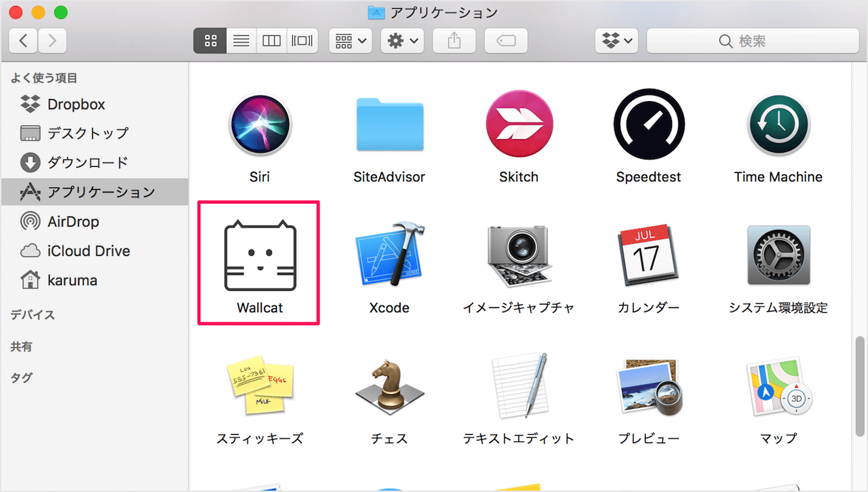The width and height of the screenshot is (868, 492).
Task: Select the Time Machine app icon
Action: pos(778,126)
